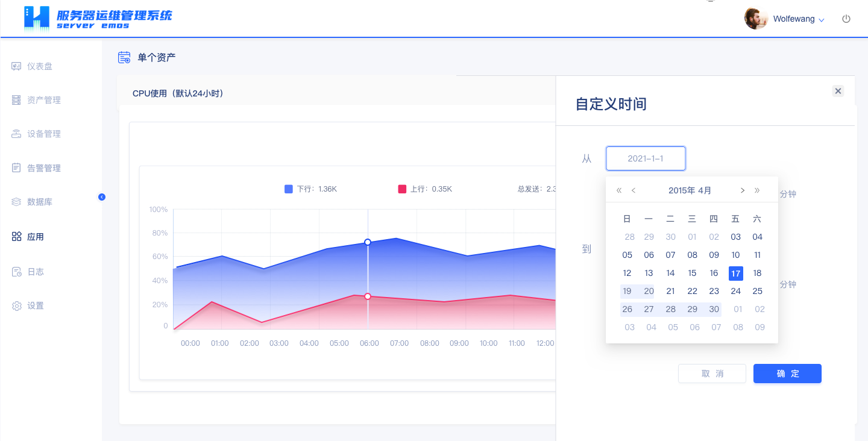Click the database (数据库) sidebar icon
Viewport: 868px width, 441px height.
click(x=16, y=202)
